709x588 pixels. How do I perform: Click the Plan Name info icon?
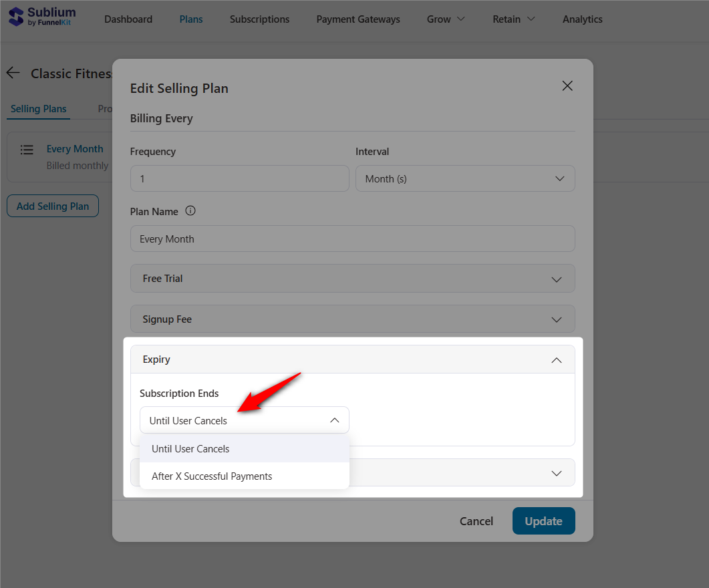coord(190,211)
